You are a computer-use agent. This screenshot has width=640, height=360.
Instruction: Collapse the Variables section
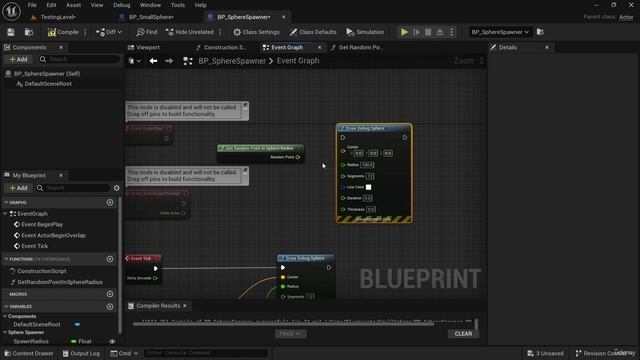coord(6,306)
